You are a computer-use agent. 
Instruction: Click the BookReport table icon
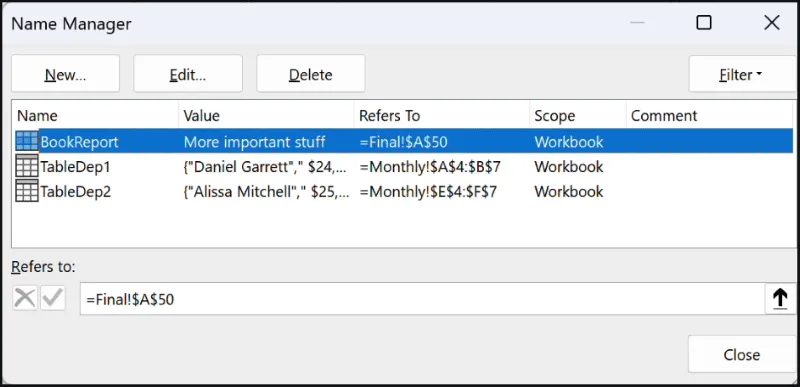click(x=27, y=141)
